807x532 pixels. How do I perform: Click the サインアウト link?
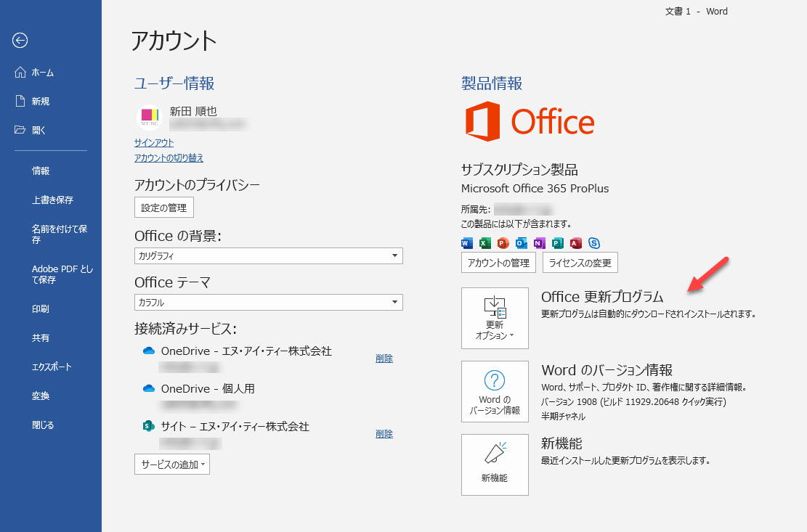[x=154, y=143]
